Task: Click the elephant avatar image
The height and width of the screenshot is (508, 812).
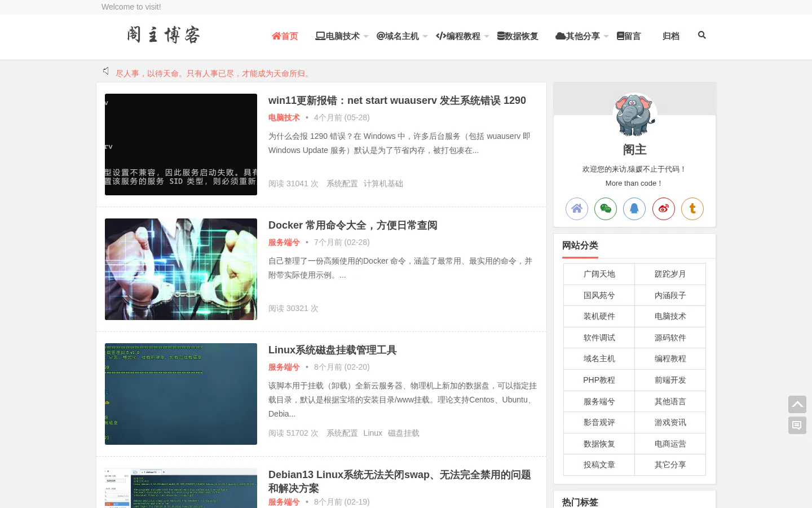Action: [635, 115]
